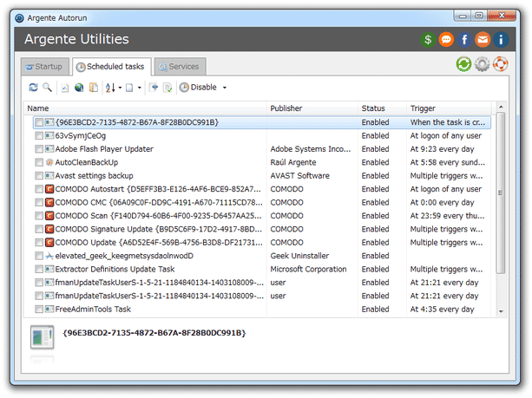
Task: Click the Microsoft Corporation publisher cell
Action: tap(308, 270)
